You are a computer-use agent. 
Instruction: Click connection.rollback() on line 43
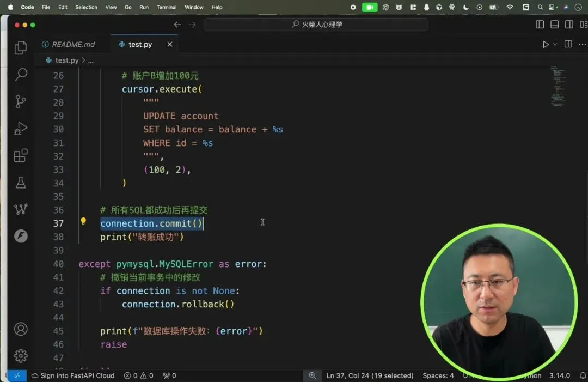pyautogui.click(x=177, y=304)
